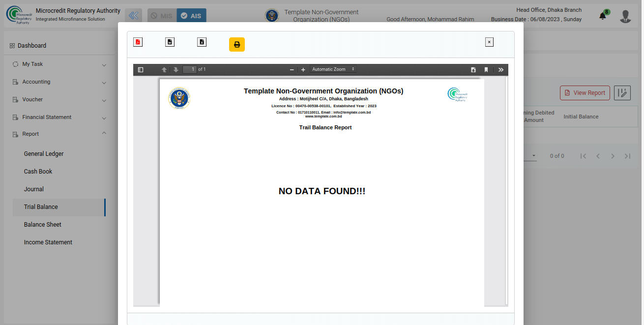
Task: Open PDF viewer tools menu arrows
Action: (x=501, y=70)
